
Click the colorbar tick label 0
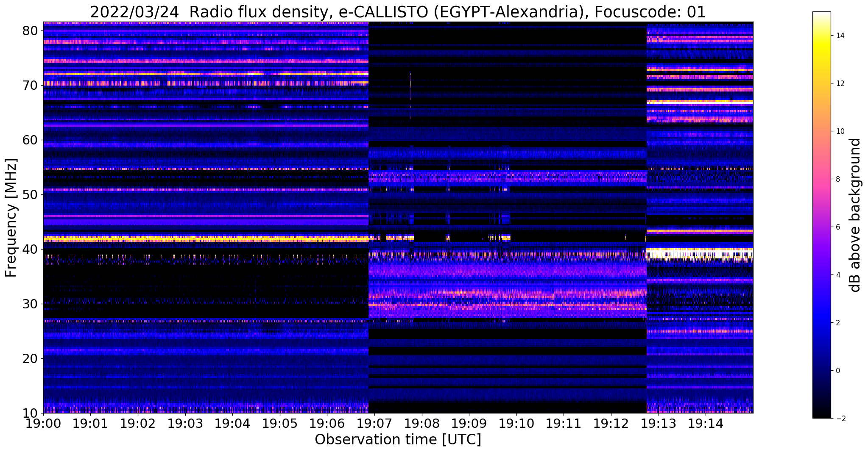(838, 371)
